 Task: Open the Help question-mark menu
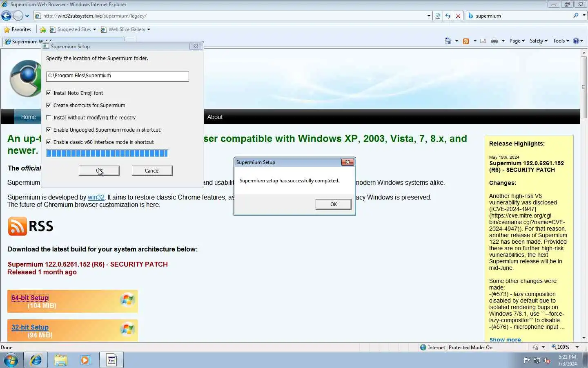click(x=578, y=41)
